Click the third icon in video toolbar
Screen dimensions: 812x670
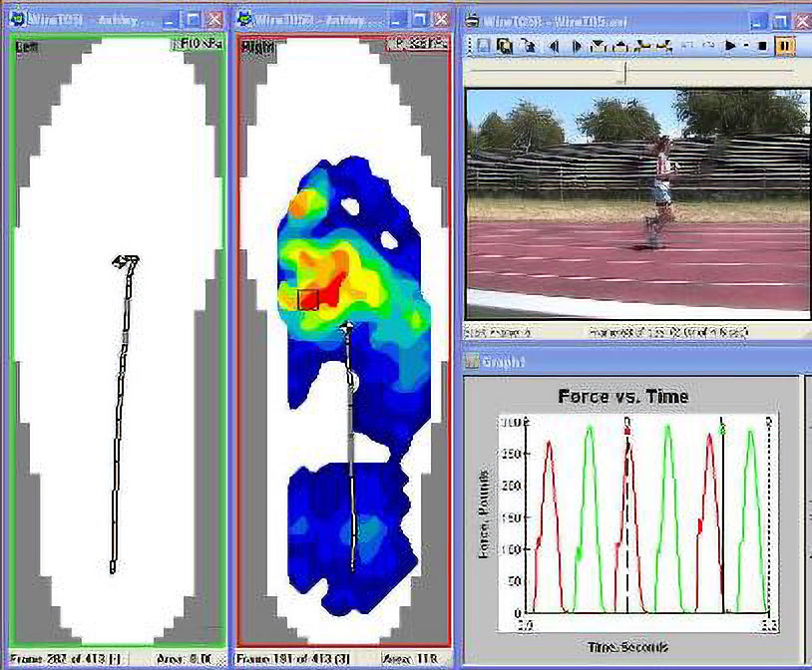tap(525, 46)
